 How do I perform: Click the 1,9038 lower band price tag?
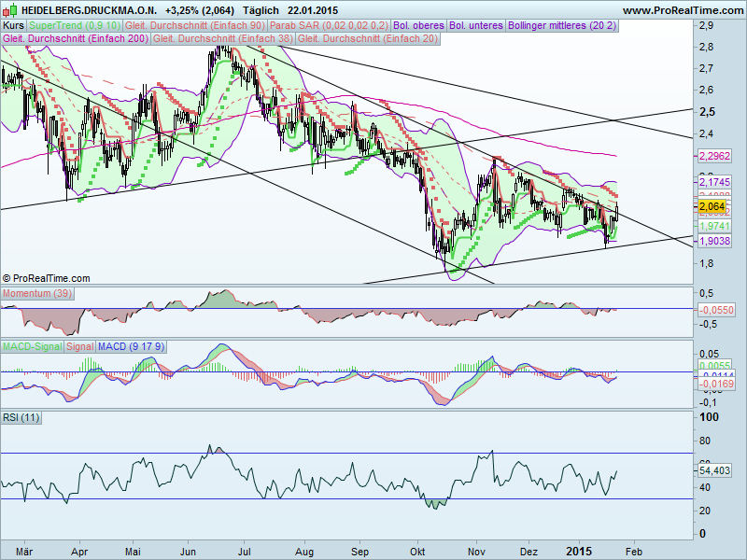(715, 241)
